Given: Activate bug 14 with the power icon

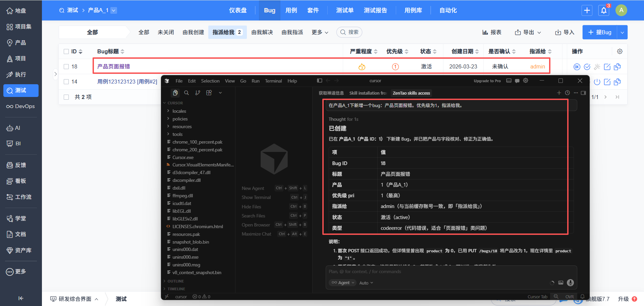Looking at the screenshot, I should click(597, 82).
